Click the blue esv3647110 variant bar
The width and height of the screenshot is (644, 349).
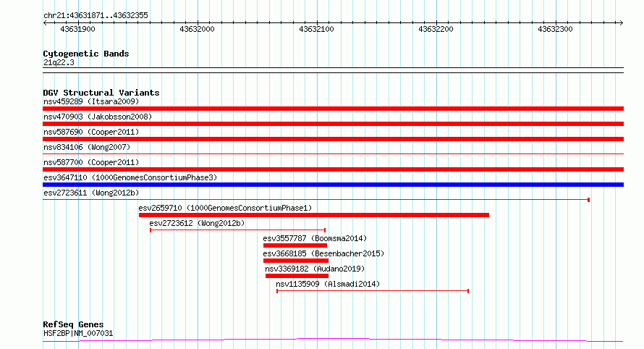(333, 185)
